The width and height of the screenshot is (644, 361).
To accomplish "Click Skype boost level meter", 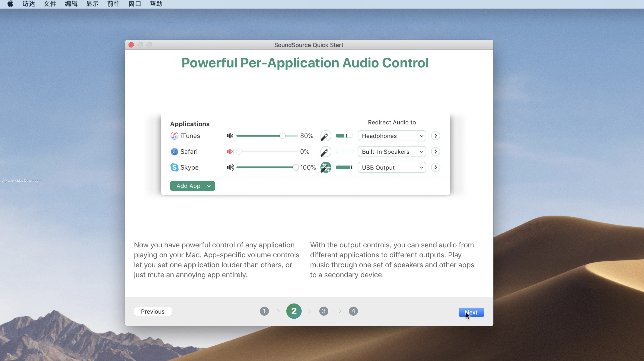I will click(x=344, y=167).
